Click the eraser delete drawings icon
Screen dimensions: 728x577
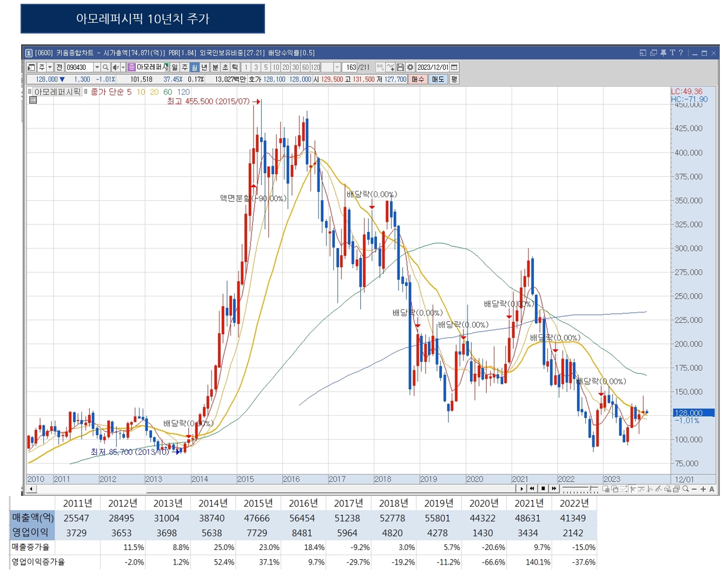click(x=667, y=489)
